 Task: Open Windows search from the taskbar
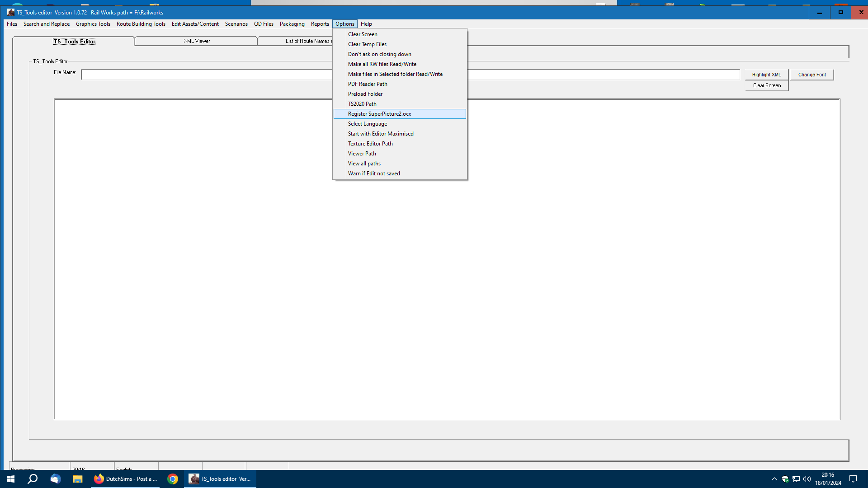coord(33,479)
